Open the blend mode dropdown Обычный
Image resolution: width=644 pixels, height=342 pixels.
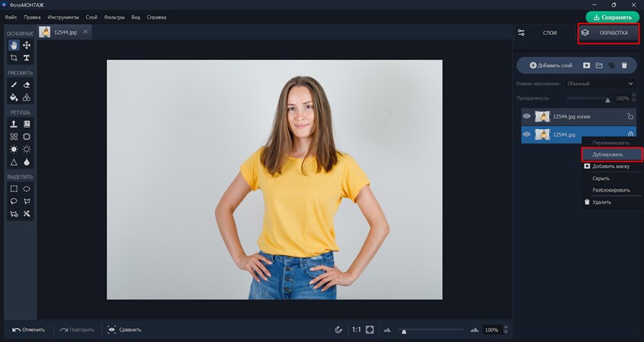(599, 84)
